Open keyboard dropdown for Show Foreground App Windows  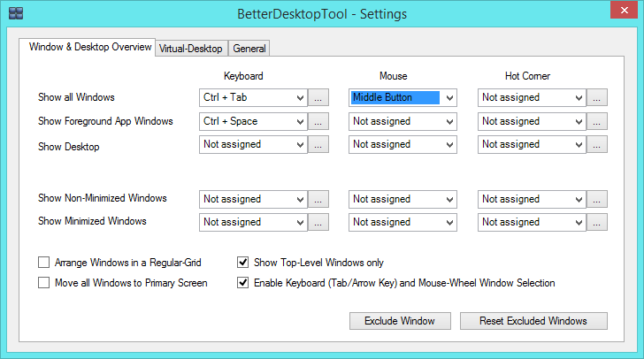(253, 122)
